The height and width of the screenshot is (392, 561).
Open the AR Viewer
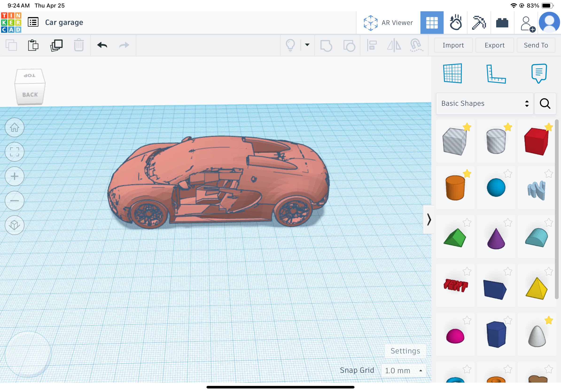388,23
